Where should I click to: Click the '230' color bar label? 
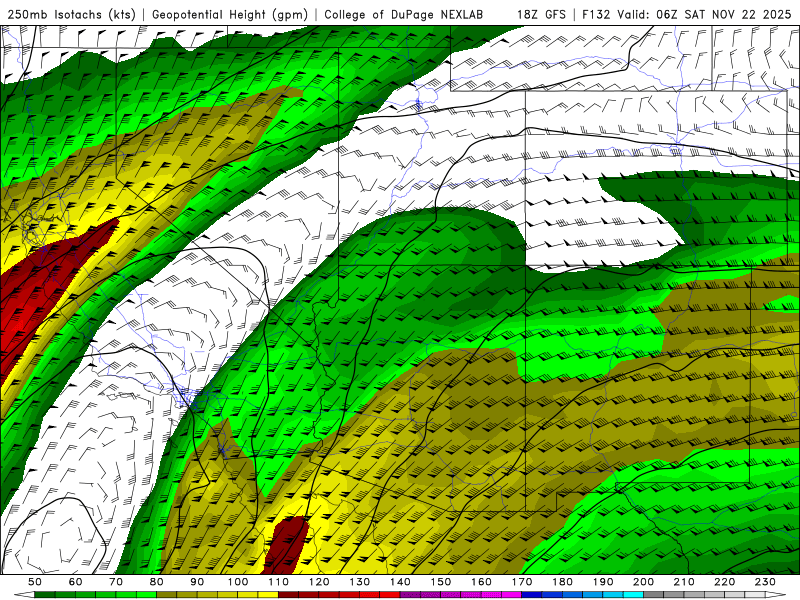765,582
